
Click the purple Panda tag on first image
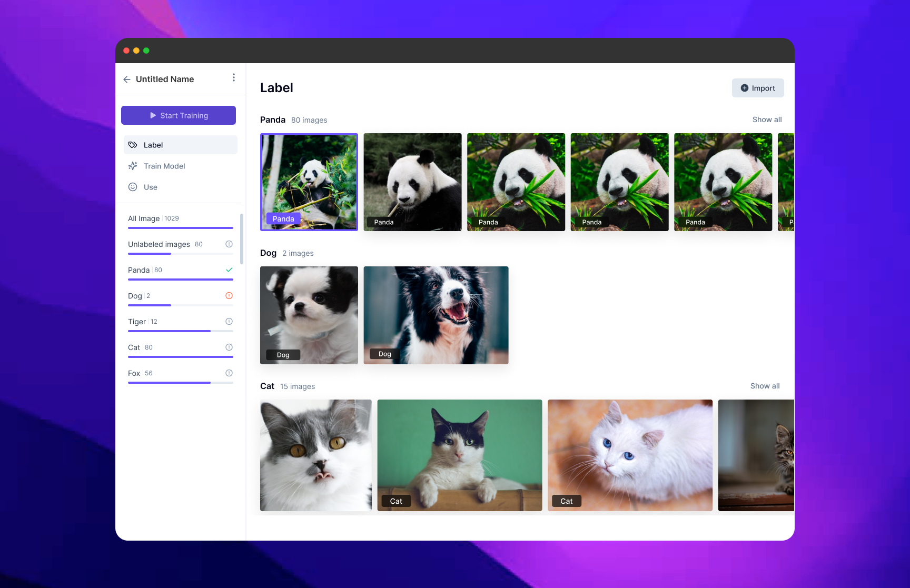[x=283, y=219]
